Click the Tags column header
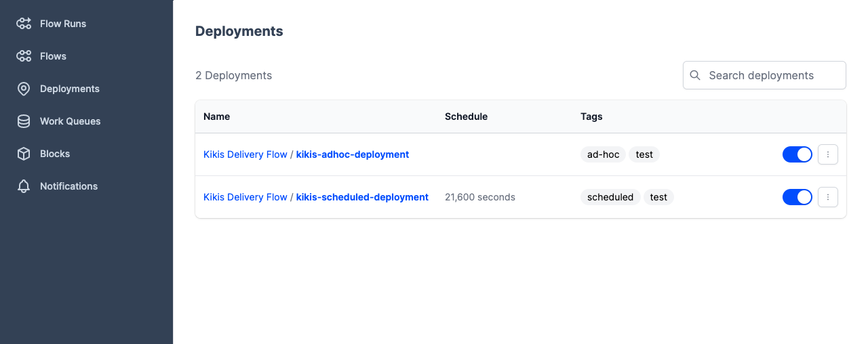 tap(591, 116)
